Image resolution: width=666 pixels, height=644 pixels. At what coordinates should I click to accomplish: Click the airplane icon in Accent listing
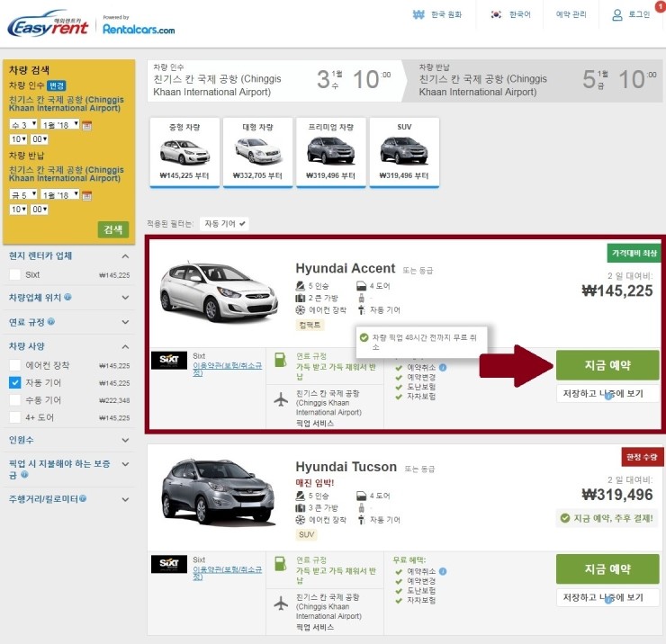click(x=281, y=400)
